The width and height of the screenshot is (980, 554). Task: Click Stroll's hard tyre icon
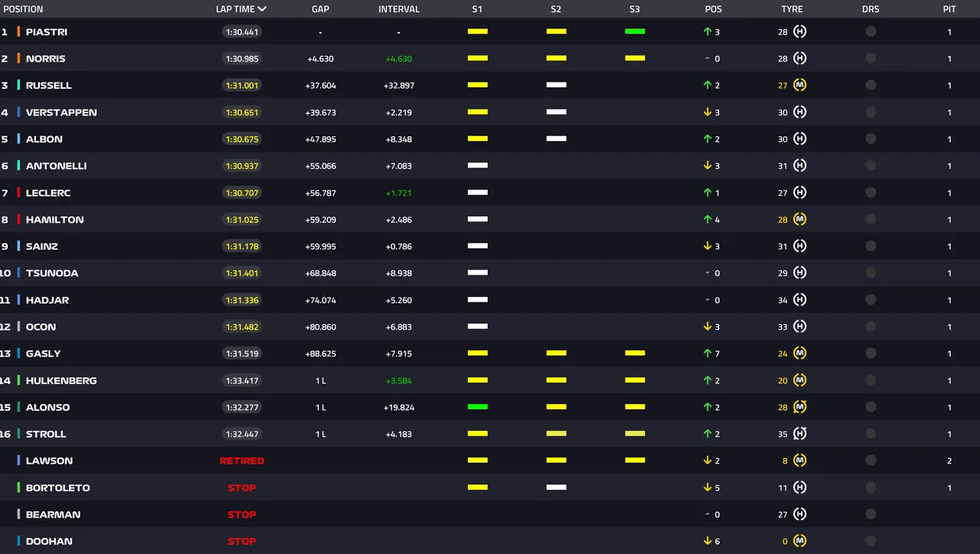tap(800, 433)
